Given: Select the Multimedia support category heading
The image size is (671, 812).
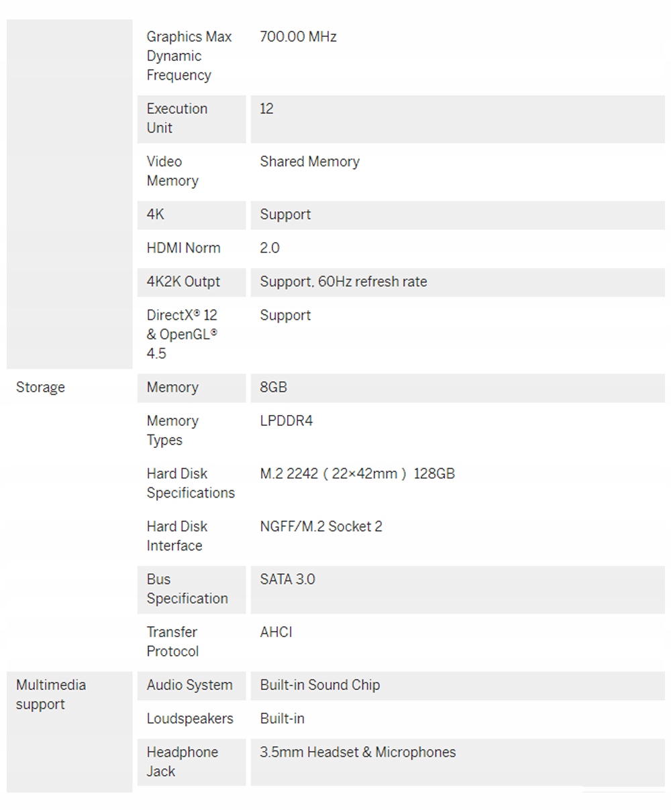Looking at the screenshot, I should [51, 695].
